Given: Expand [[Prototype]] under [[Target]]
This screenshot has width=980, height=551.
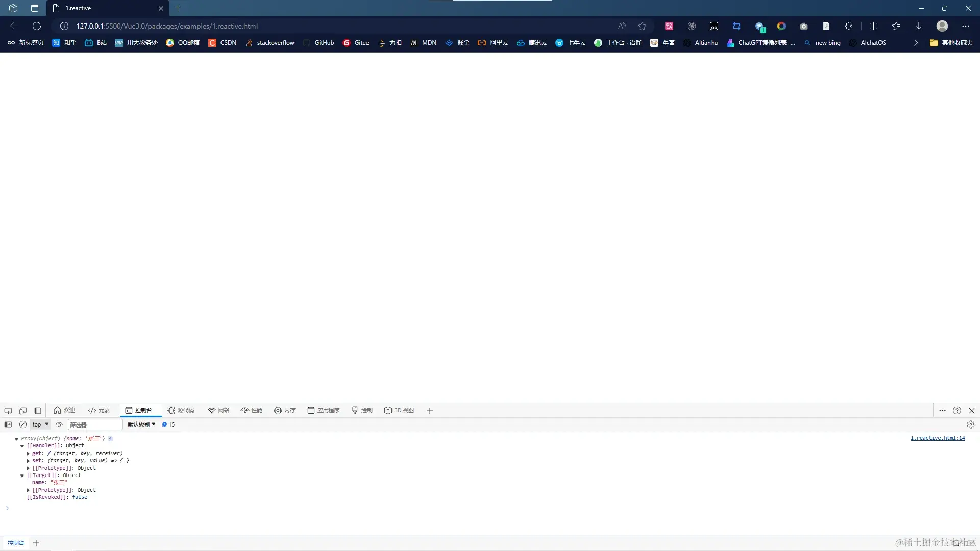Looking at the screenshot, I should coord(28,490).
